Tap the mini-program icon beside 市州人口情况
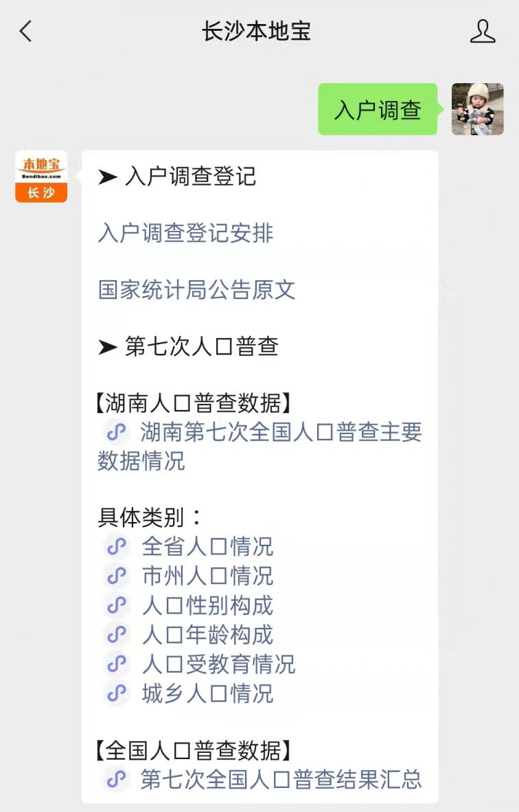 click(x=117, y=576)
